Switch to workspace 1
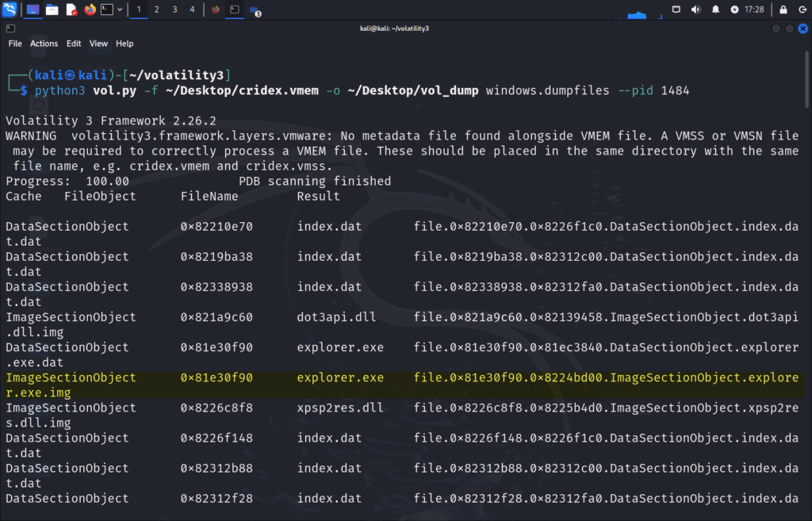Image resolution: width=812 pixels, height=521 pixels. (139, 10)
